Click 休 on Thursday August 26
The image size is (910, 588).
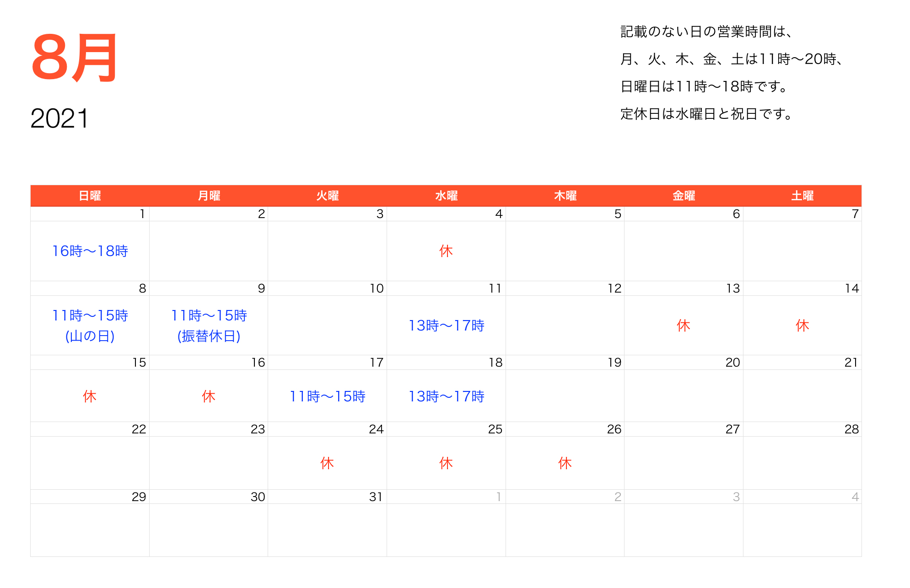(564, 463)
